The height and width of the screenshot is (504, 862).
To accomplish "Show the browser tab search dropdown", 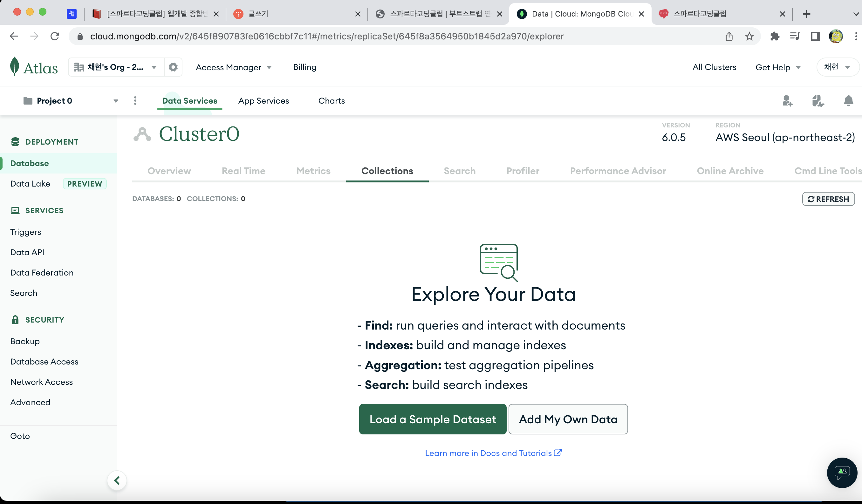I will [x=856, y=14].
